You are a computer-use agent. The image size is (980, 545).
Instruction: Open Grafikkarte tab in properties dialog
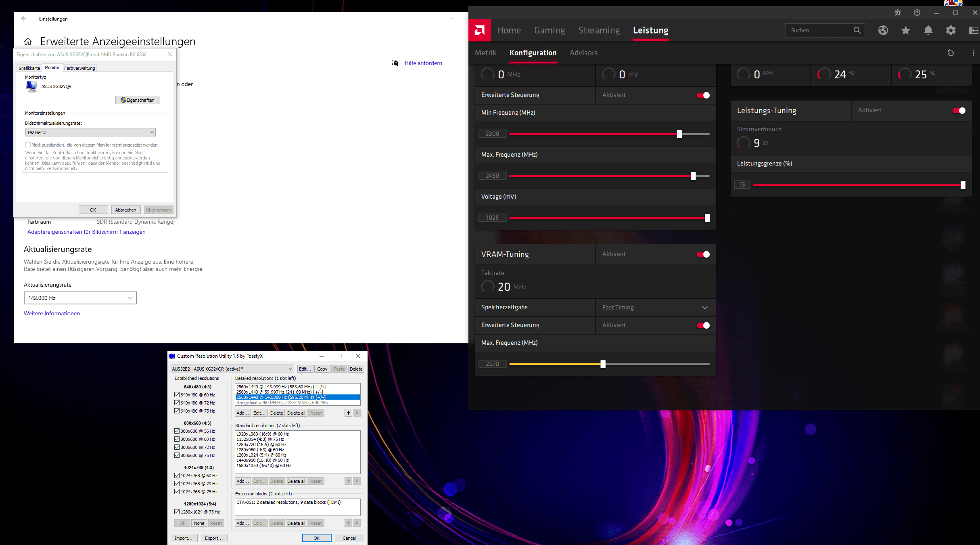pyautogui.click(x=29, y=68)
